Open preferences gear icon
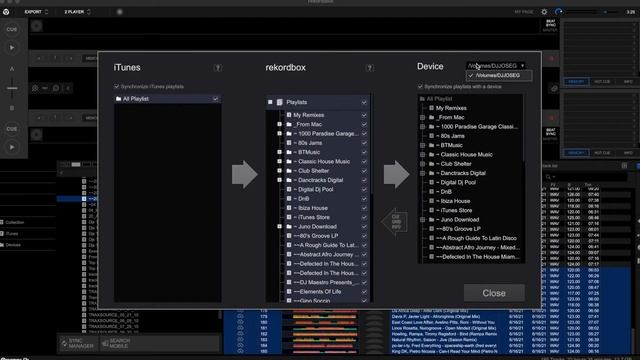 pyautogui.click(x=544, y=12)
